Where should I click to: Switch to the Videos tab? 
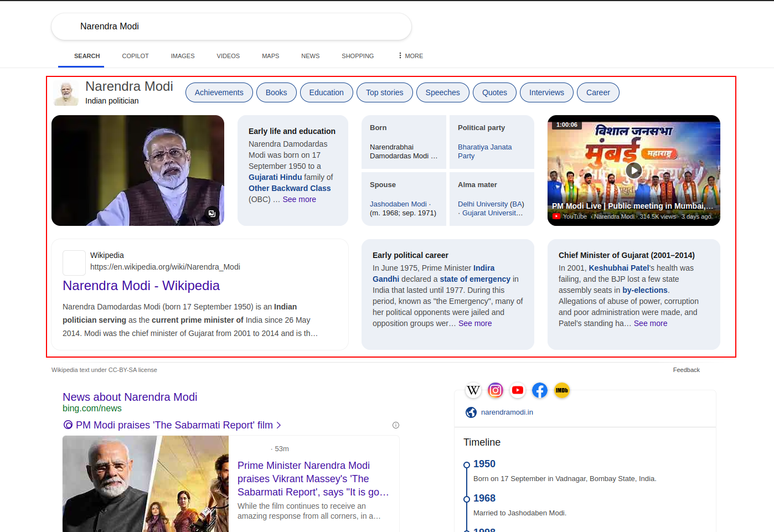click(228, 56)
